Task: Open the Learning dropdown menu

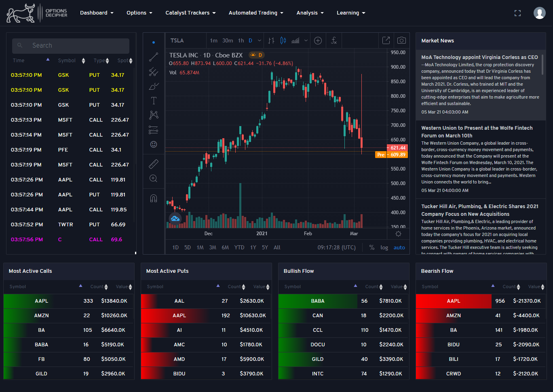Action: pos(351,13)
